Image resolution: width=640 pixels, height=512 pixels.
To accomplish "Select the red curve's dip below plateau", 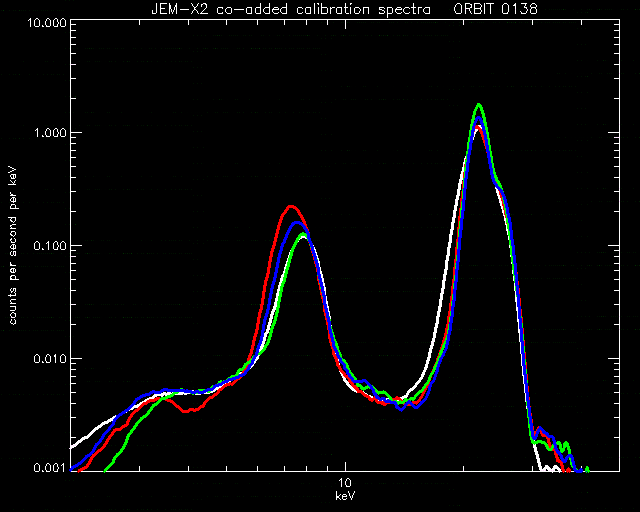I will point(187,410).
